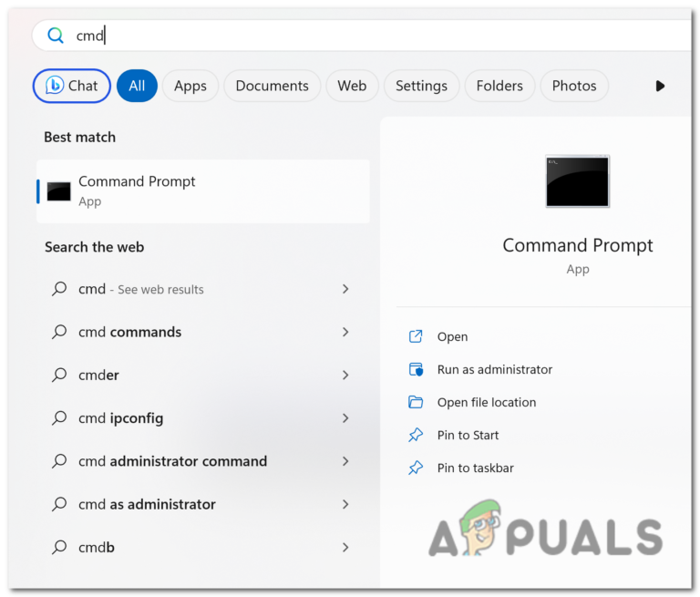Click magnifier icon beside 'cmd ipconfig'
Screen dimensions: 700x597
59,418
